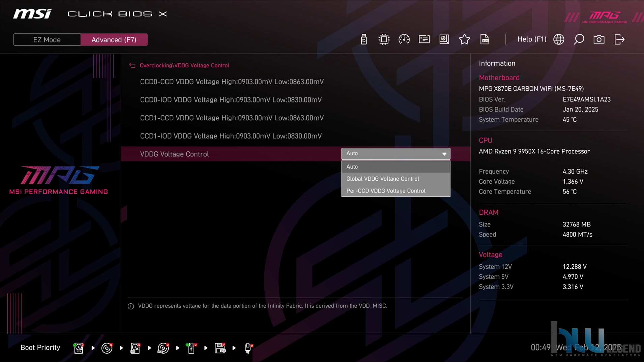
Task: Select network boot device icon
Action: point(248,348)
